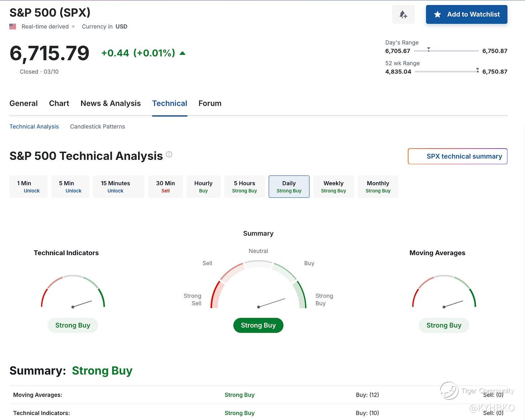The width and height of the screenshot is (525, 420).
Task: Select the Daily timeframe option
Action: [x=289, y=187]
